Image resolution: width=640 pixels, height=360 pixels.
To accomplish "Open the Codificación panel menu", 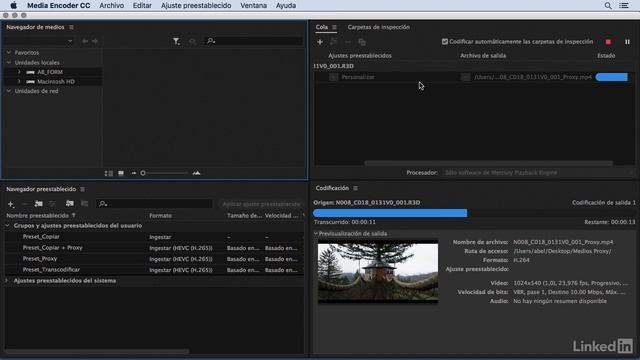I will pyautogui.click(x=356, y=188).
